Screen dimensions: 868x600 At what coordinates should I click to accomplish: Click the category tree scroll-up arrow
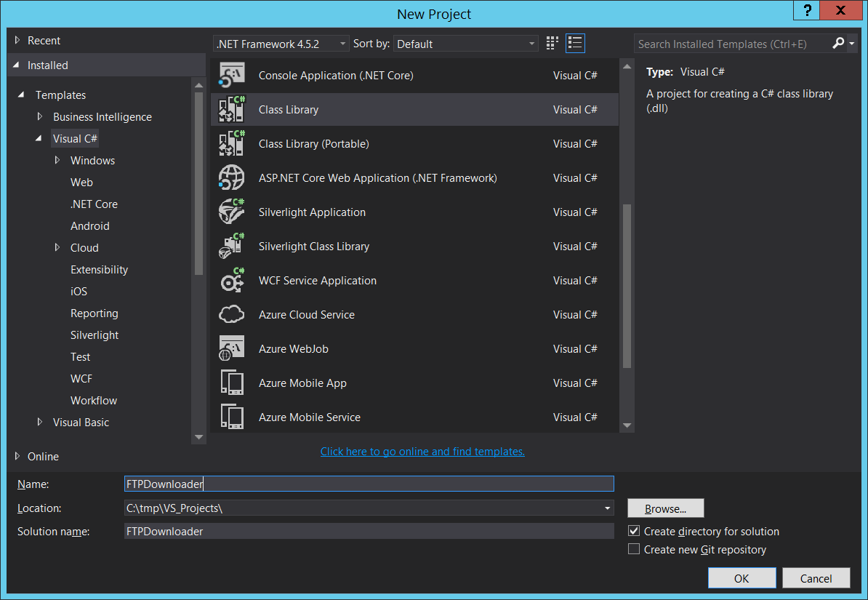tap(198, 85)
